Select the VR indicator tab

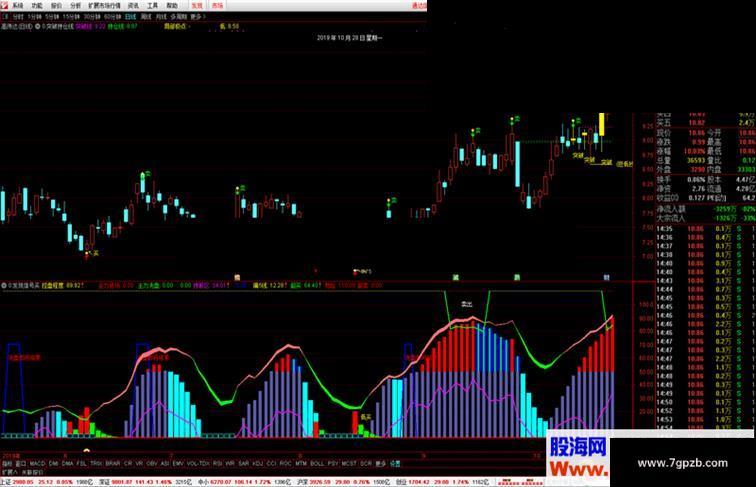139,463
